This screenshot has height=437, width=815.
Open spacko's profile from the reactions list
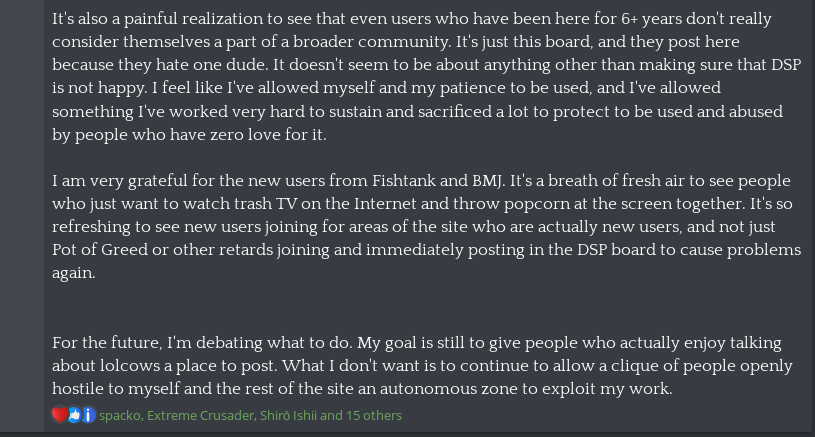120,415
